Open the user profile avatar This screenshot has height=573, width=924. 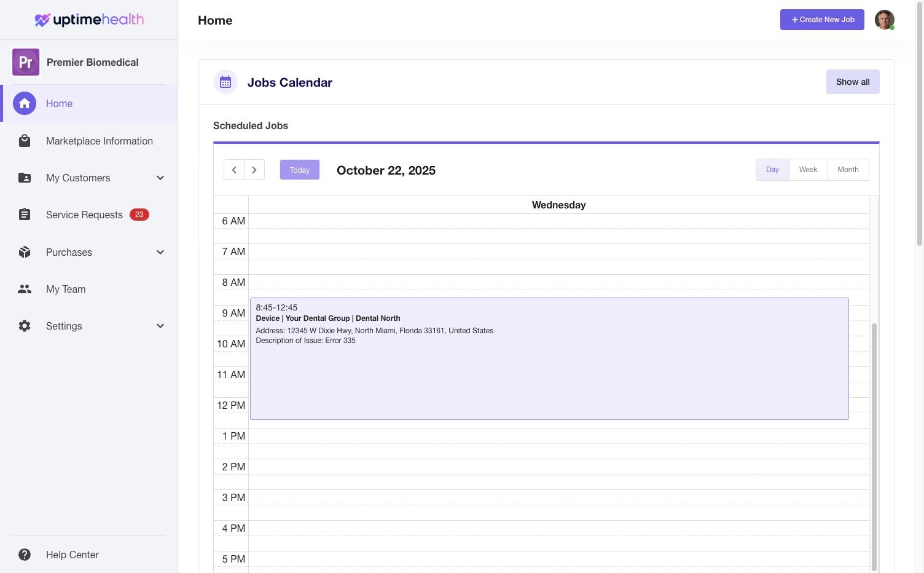884,20
